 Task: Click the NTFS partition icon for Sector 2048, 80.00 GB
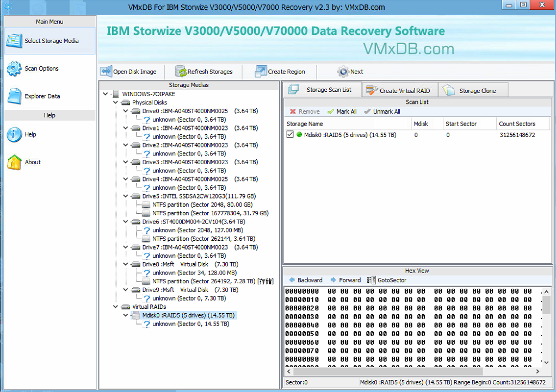coord(146,204)
